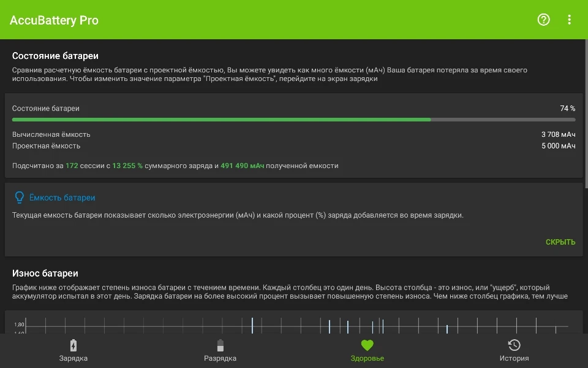
Task: Tap the green heart health icon
Action: (x=367, y=345)
